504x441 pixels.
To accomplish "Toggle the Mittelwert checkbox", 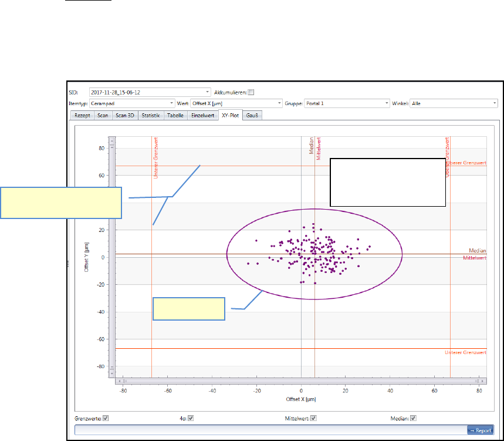I will pyautogui.click(x=314, y=418).
